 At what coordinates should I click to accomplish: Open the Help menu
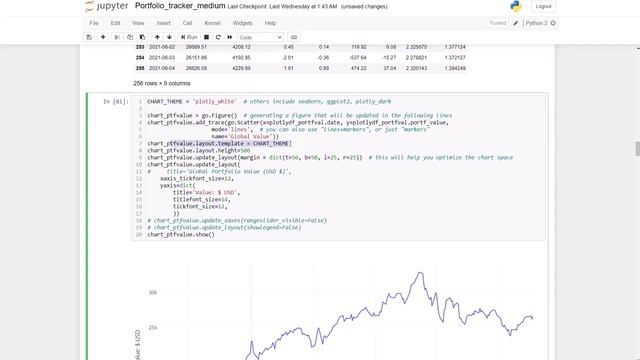click(270, 23)
